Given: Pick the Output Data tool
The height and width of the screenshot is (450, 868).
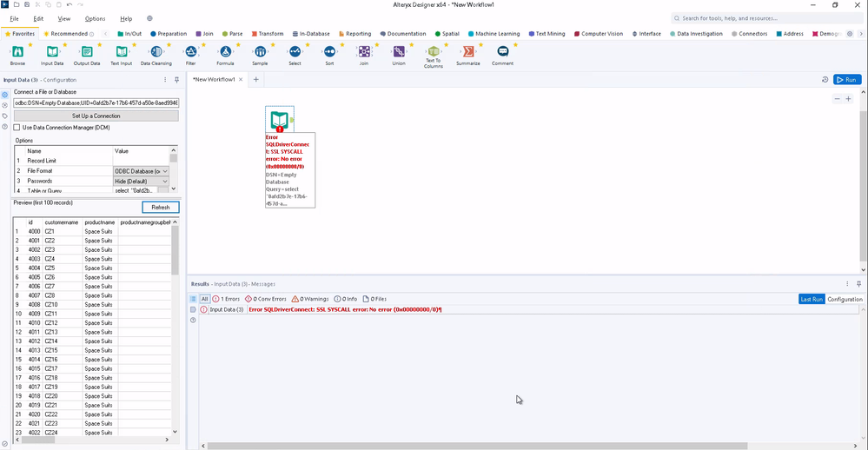Looking at the screenshot, I should (87, 52).
